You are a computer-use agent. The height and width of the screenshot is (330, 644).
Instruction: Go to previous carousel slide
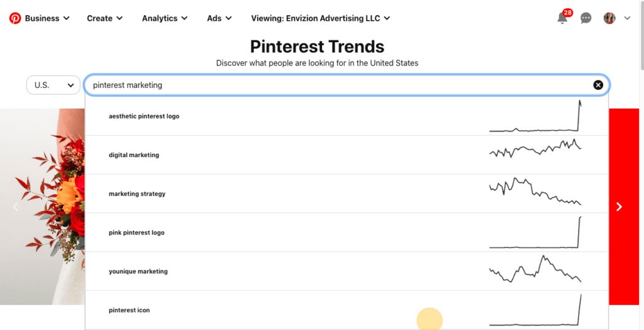click(x=16, y=207)
